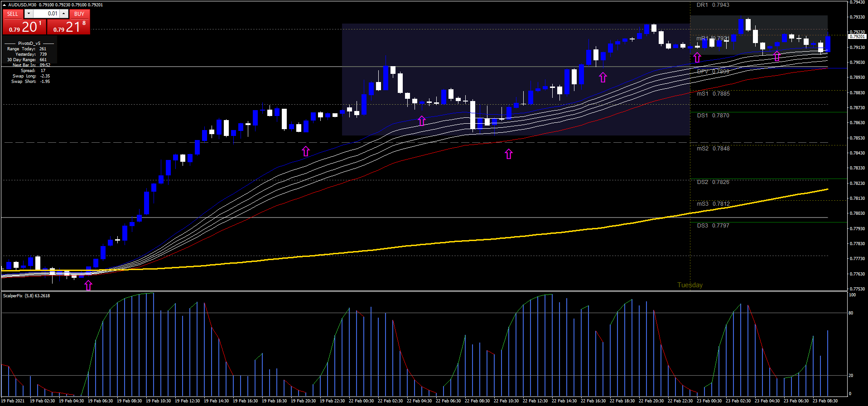Decrease lot volume with down arrow
This screenshot has width=868, height=406.
pyautogui.click(x=29, y=14)
